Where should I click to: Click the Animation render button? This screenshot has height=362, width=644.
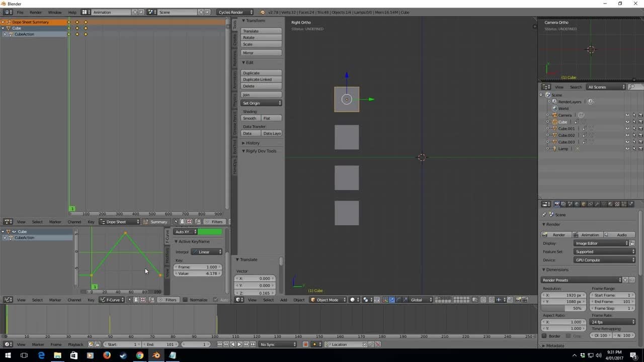587,235
